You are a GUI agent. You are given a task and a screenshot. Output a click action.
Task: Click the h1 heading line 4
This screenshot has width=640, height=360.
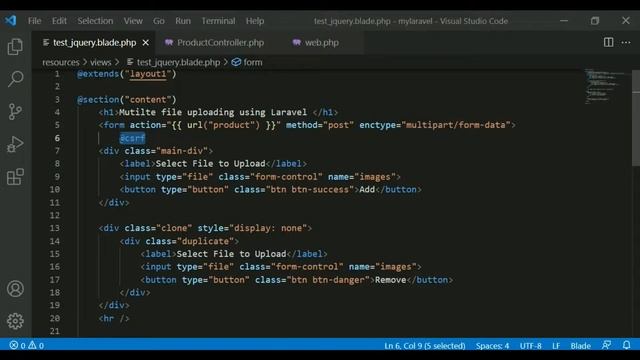point(218,112)
